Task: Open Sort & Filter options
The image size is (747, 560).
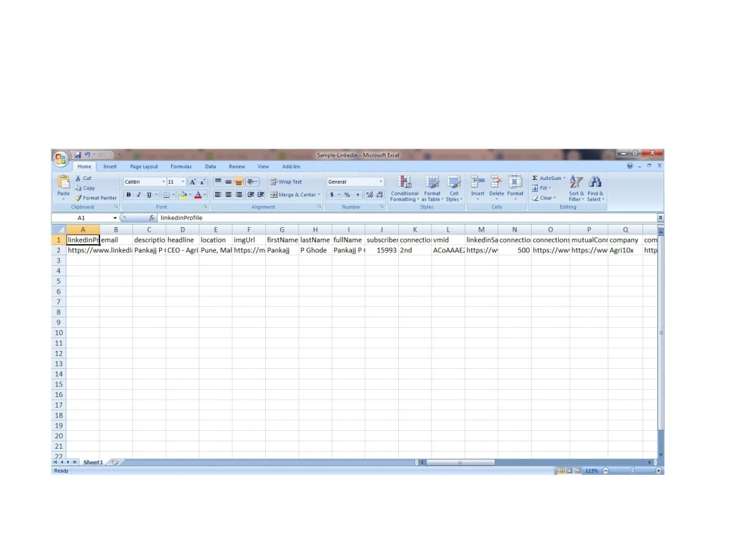Action: click(x=576, y=188)
